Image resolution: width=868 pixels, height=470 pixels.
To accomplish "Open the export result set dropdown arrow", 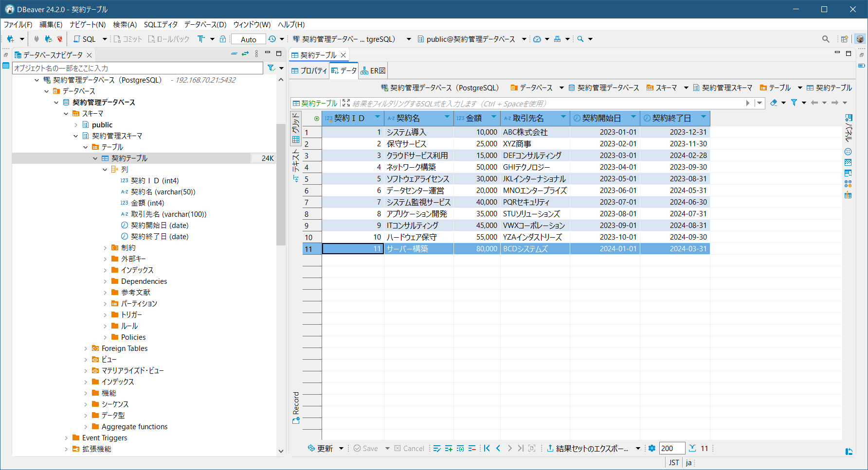I will (638, 448).
